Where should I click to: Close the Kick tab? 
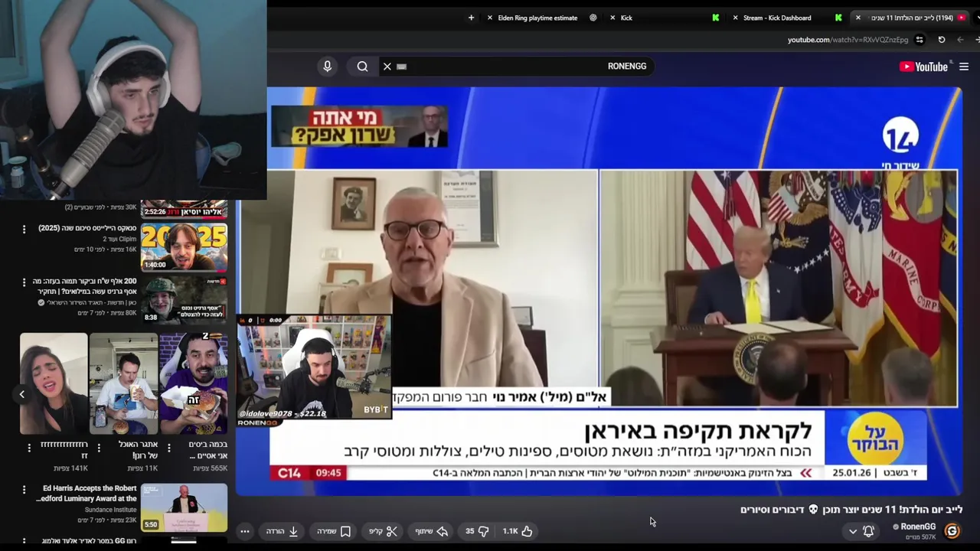click(x=612, y=18)
